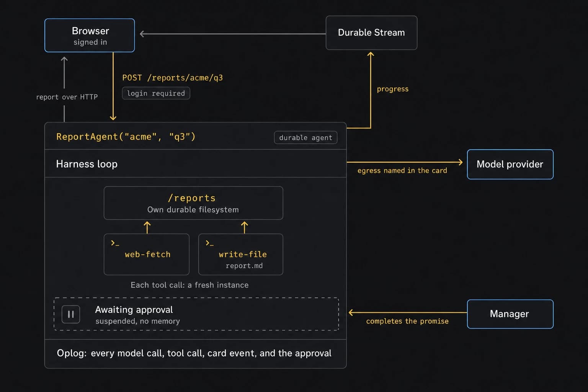The width and height of the screenshot is (588, 392).
Task: Click the terminal prompt icon in web-fetch box
Action: (x=115, y=243)
